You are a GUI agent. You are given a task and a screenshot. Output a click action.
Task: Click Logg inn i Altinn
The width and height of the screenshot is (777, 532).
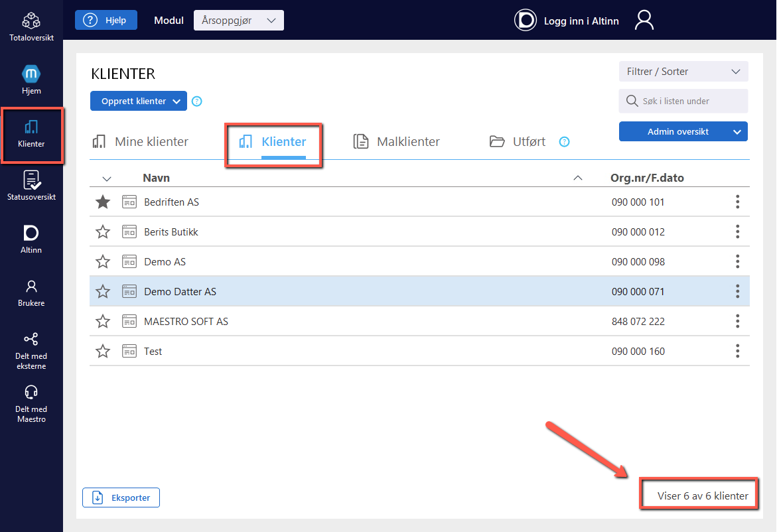click(x=581, y=21)
